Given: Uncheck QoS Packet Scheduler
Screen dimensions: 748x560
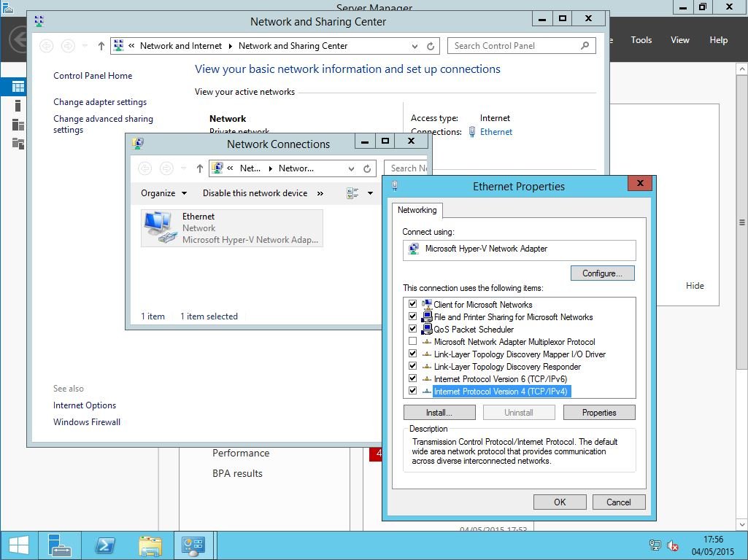Looking at the screenshot, I should [412, 329].
